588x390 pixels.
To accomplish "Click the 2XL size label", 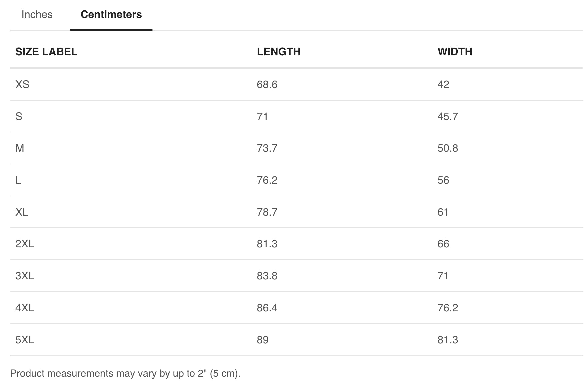I will coord(25,244).
